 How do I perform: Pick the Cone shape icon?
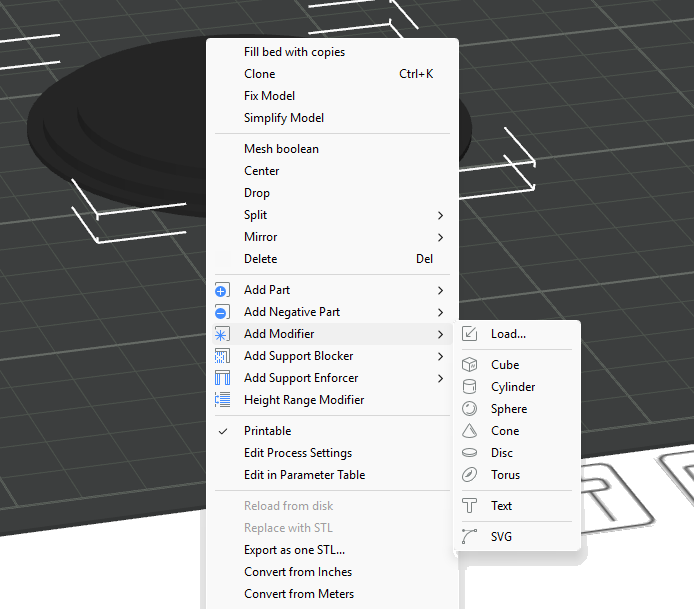tap(470, 431)
